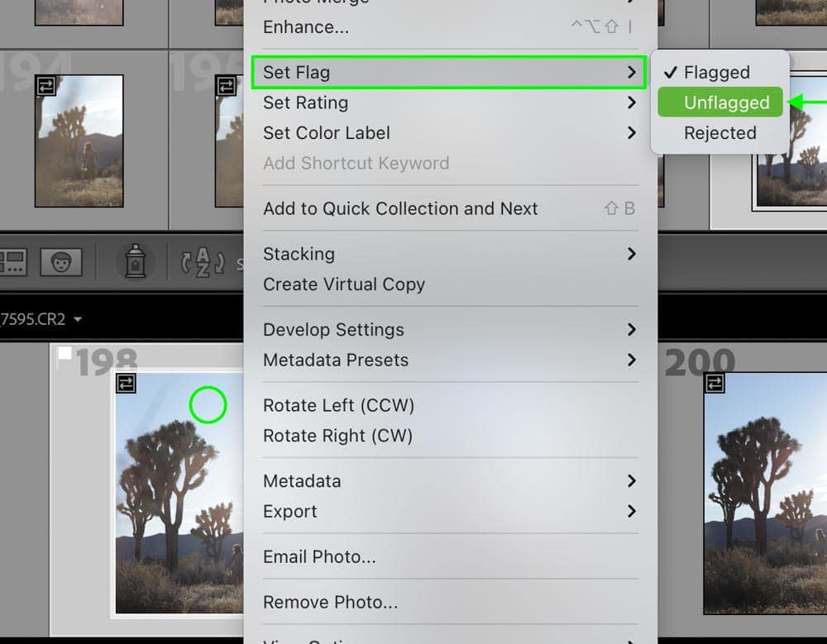
Task: Switch to People face view icon
Action: (61, 261)
